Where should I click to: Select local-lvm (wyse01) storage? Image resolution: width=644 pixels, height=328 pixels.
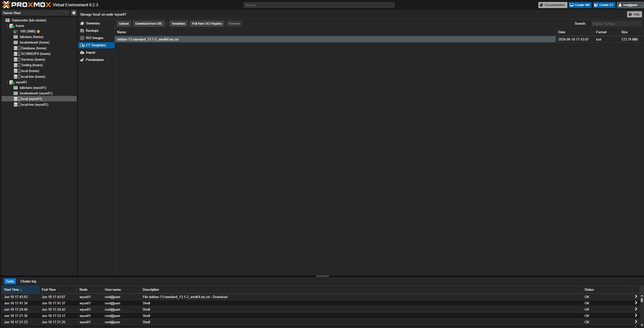point(35,105)
